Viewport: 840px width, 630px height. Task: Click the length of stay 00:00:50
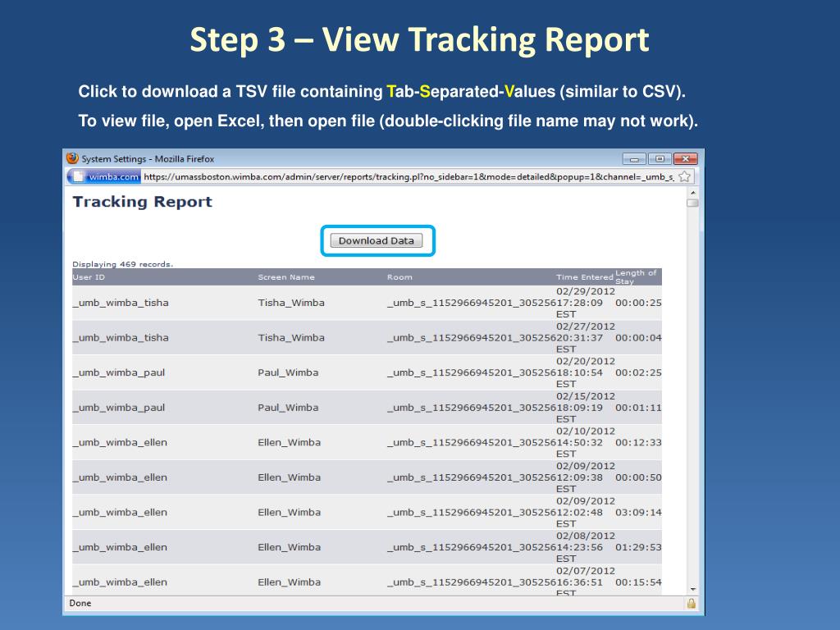pos(638,477)
